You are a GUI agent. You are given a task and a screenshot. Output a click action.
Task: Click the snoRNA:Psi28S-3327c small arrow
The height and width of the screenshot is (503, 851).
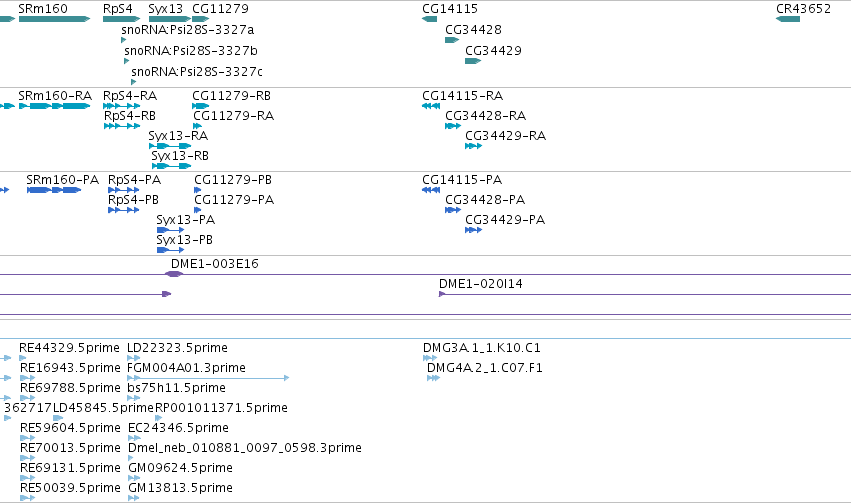pos(134,82)
